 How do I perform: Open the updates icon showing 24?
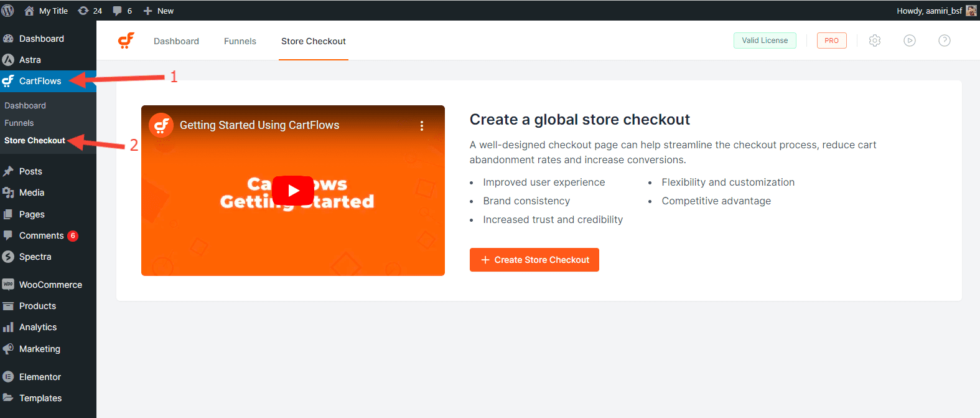pos(90,11)
